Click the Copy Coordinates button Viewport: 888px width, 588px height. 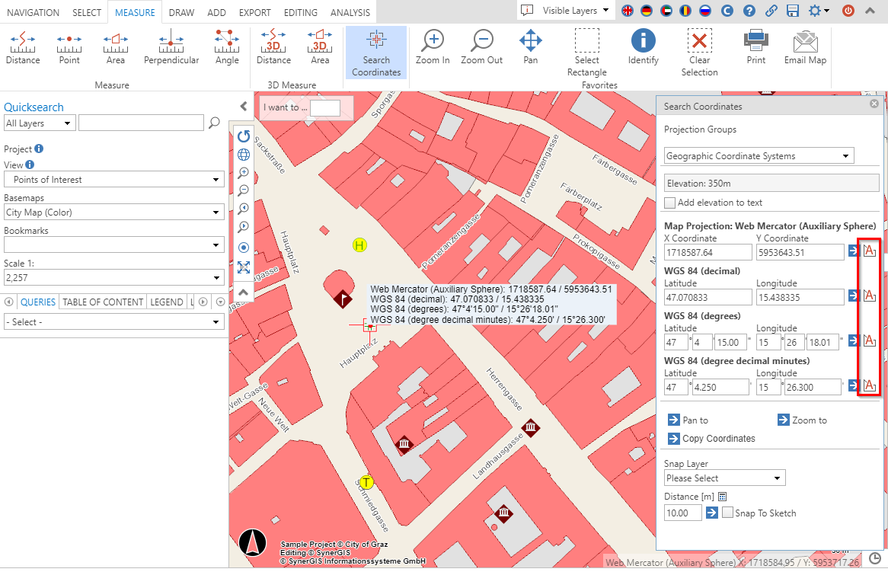(711, 438)
